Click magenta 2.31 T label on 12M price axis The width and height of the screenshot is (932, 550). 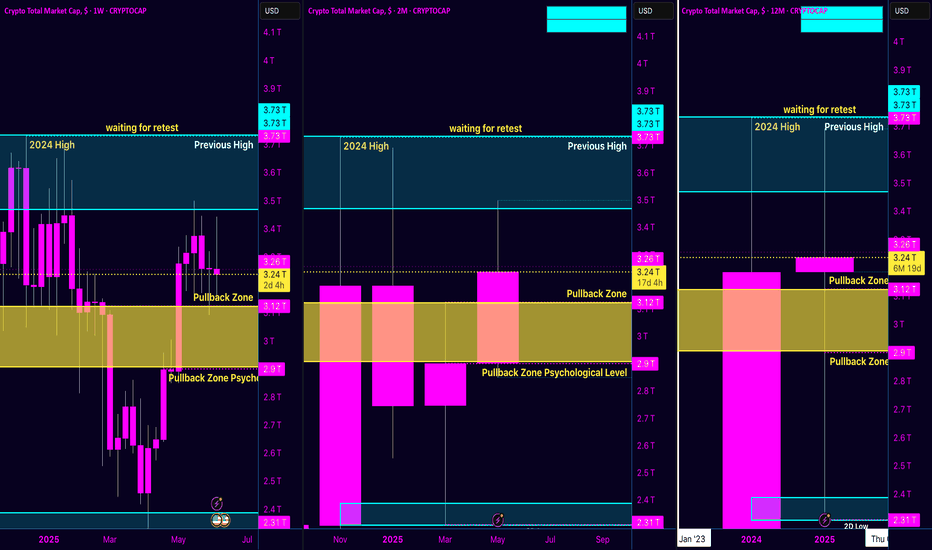pos(904,520)
